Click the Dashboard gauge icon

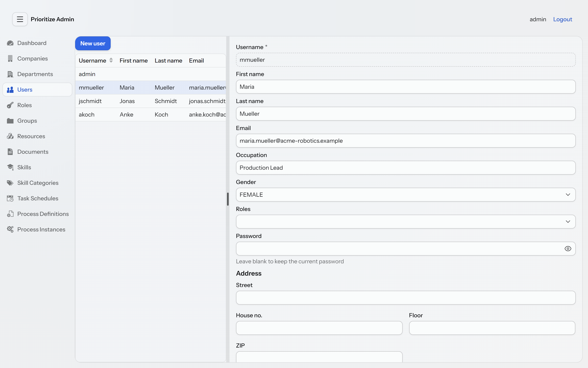[10, 43]
